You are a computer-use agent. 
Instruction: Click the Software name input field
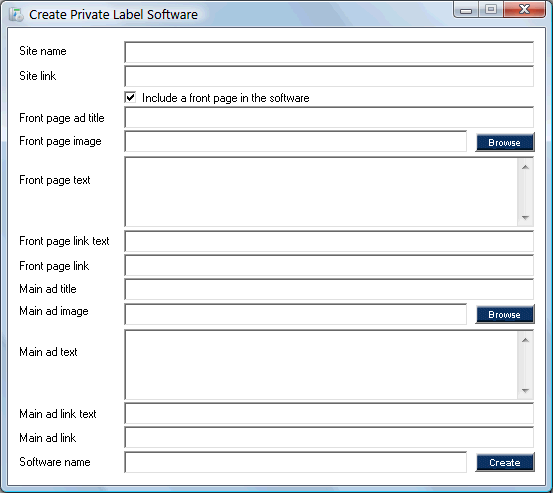(x=296, y=462)
